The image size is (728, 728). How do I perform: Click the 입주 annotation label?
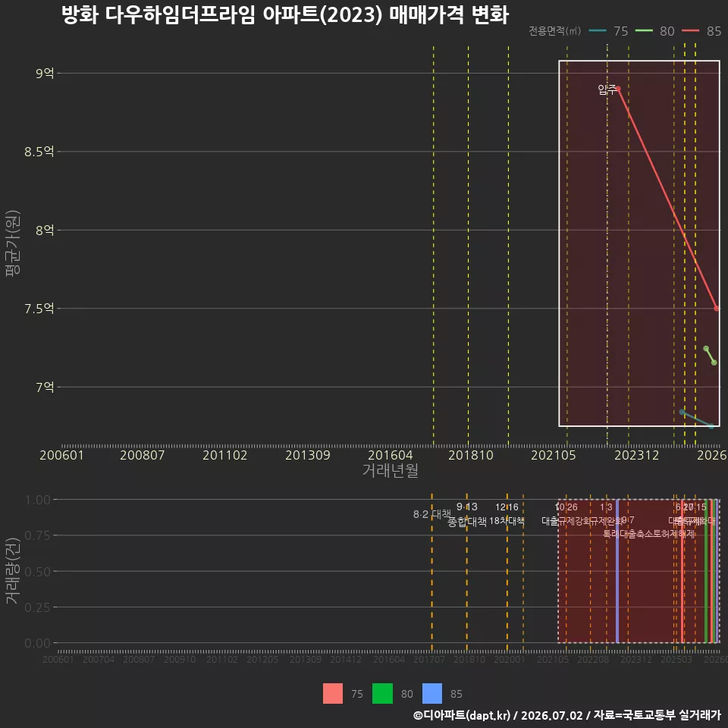[x=607, y=89]
